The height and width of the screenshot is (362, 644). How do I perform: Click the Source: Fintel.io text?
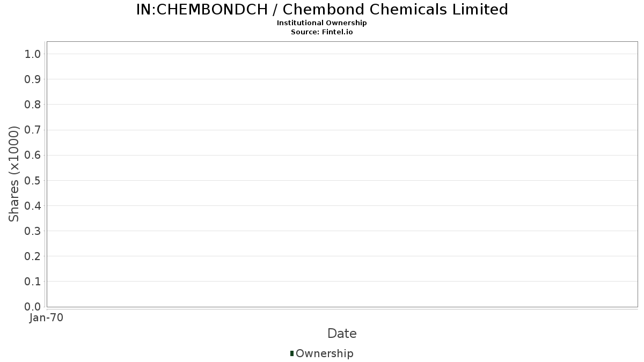[x=322, y=32]
